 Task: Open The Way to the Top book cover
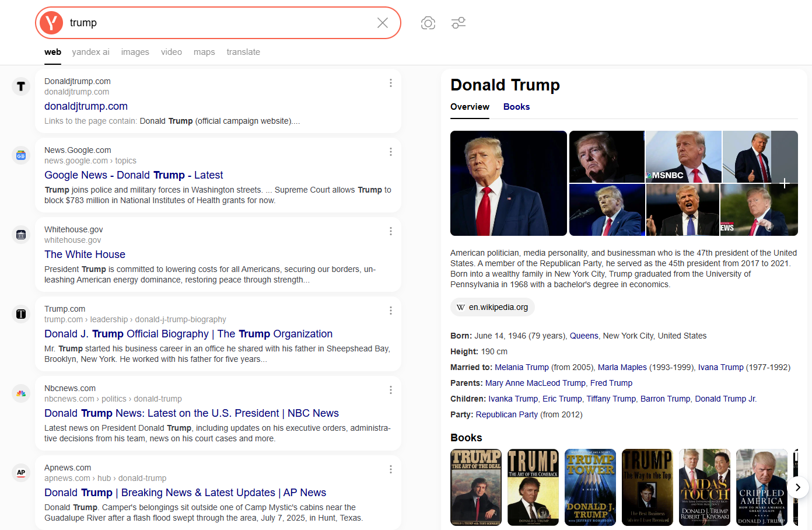coord(647,487)
